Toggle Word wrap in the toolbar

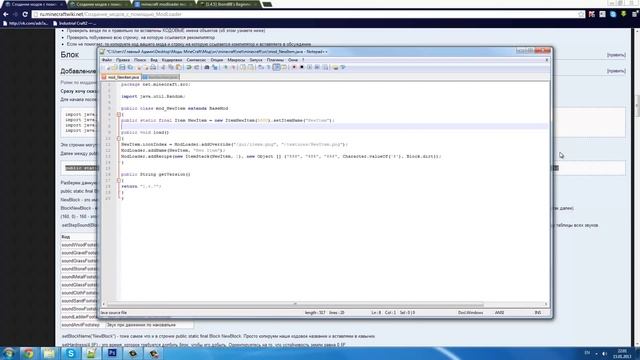coord(260,67)
